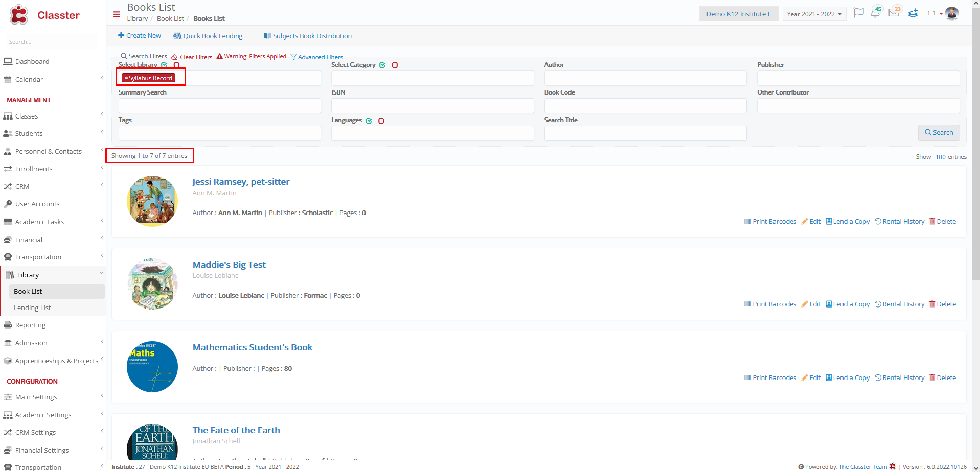Click into the Author filter field
Image resolution: width=980 pixels, height=472 pixels.
[645, 78]
